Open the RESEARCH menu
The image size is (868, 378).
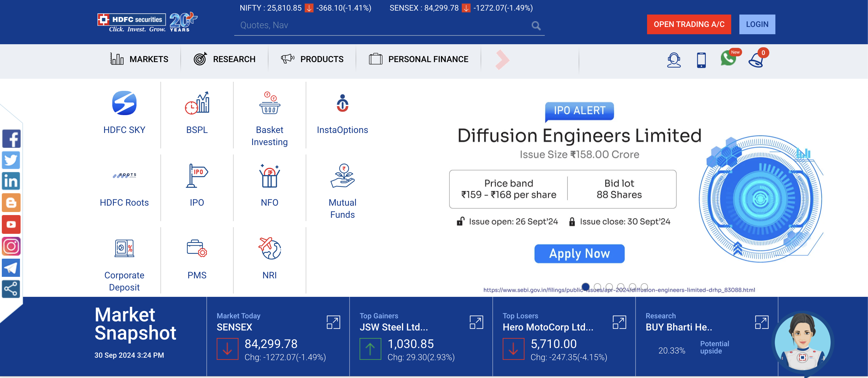pyautogui.click(x=224, y=59)
